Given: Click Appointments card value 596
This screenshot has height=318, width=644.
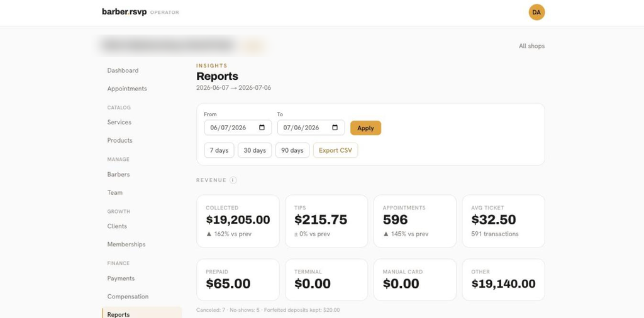Looking at the screenshot, I should click(x=395, y=219).
